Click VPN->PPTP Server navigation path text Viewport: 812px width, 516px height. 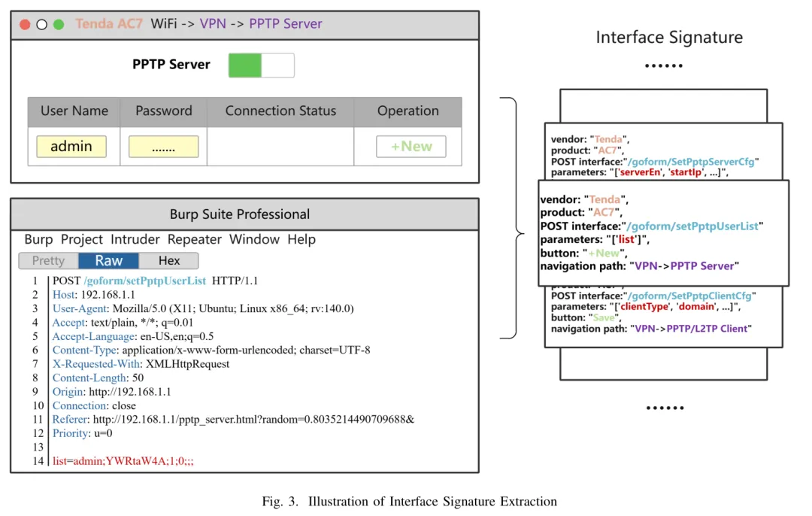tap(685, 266)
